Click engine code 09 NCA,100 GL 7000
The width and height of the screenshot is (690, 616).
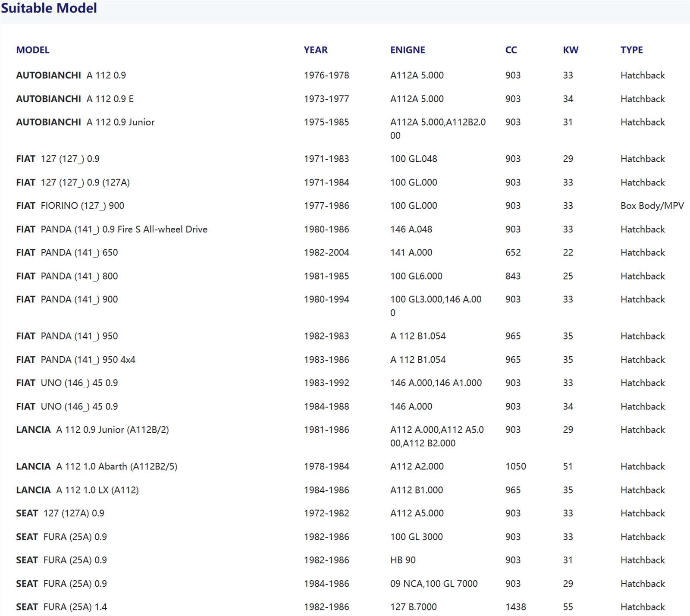[x=434, y=584]
